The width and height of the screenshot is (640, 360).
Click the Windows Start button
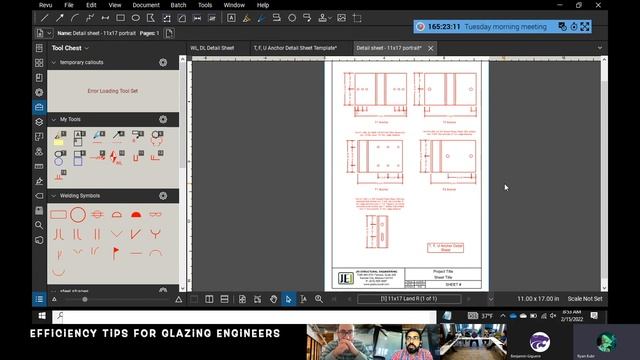pos(42,316)
